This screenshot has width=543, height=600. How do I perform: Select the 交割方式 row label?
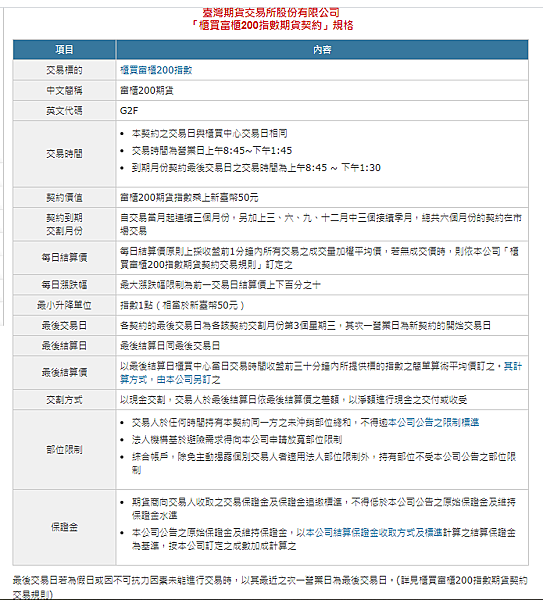[64, 400]
